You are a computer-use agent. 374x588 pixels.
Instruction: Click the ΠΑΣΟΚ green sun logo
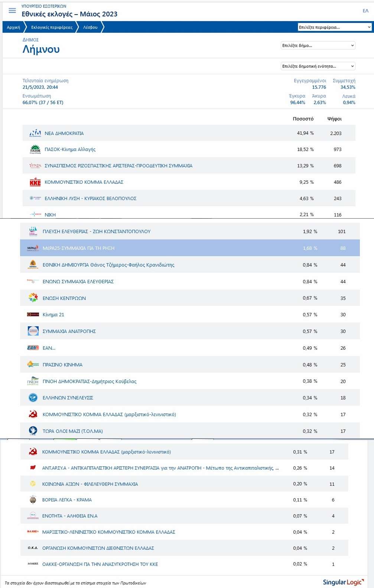[35, 149]
